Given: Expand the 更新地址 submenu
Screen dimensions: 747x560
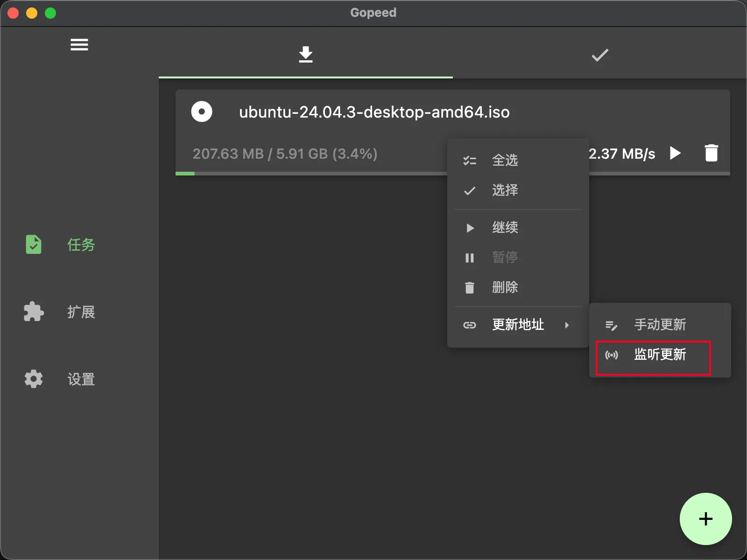Looking at the screenshot, I should [517, 325].
